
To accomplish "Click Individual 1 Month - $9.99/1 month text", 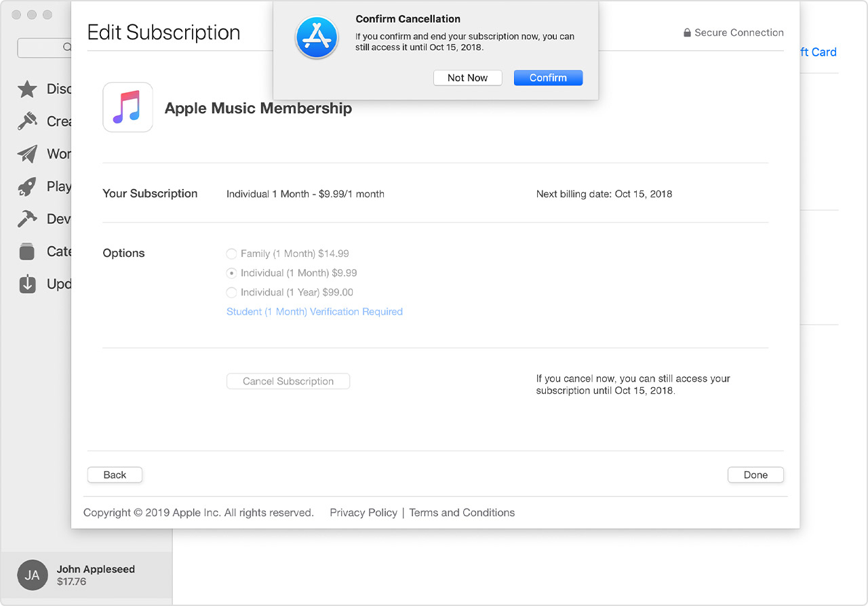I will point(305,194).
